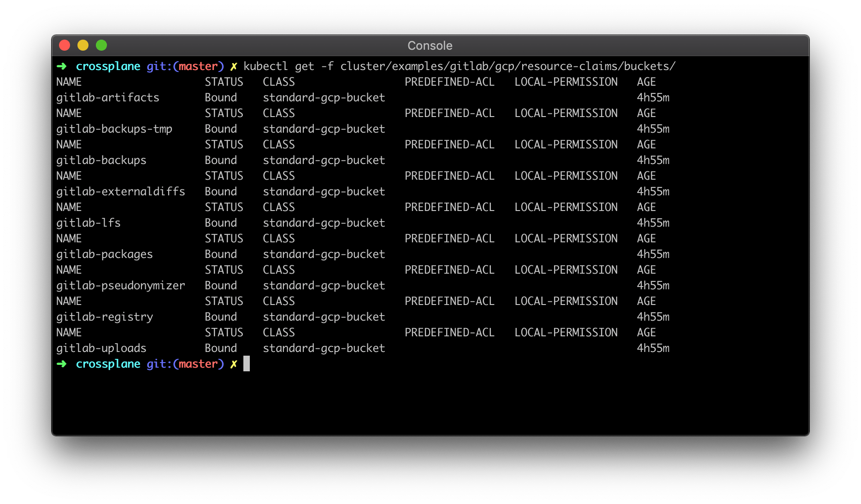Viewport: 861px width, 504px height.
Task: Select the gitlab-registry bucket name
Action: point(105,317)
